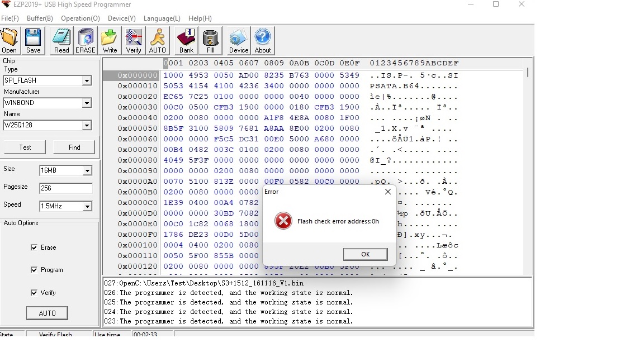
Task: Expand the chip Name dropdown W25Q128
Action: click(86, 125)
